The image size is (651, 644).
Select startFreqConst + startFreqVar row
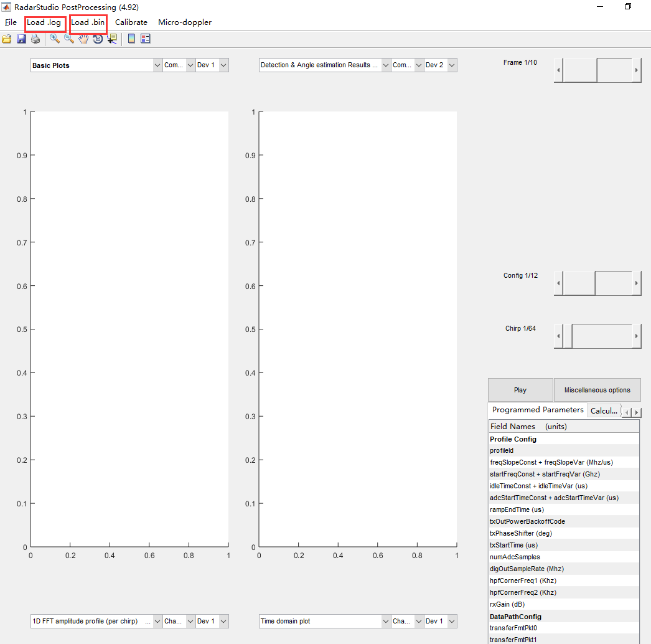click(x=564, y=474)
